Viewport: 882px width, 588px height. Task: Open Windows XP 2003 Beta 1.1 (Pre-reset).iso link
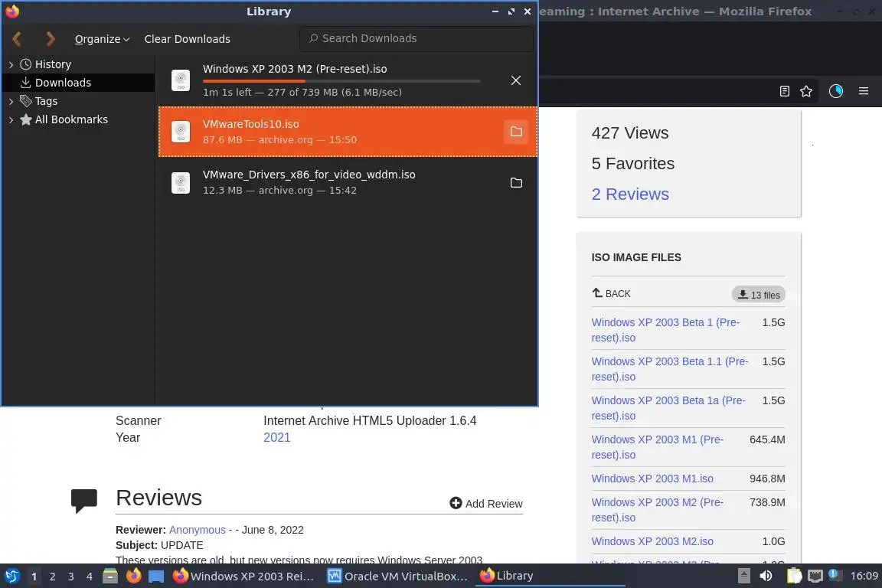pos(669,368)
